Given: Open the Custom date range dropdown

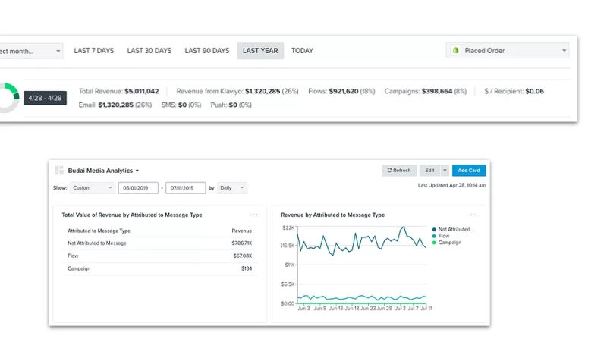Looking at the screenshot, I should coord(92,187).
